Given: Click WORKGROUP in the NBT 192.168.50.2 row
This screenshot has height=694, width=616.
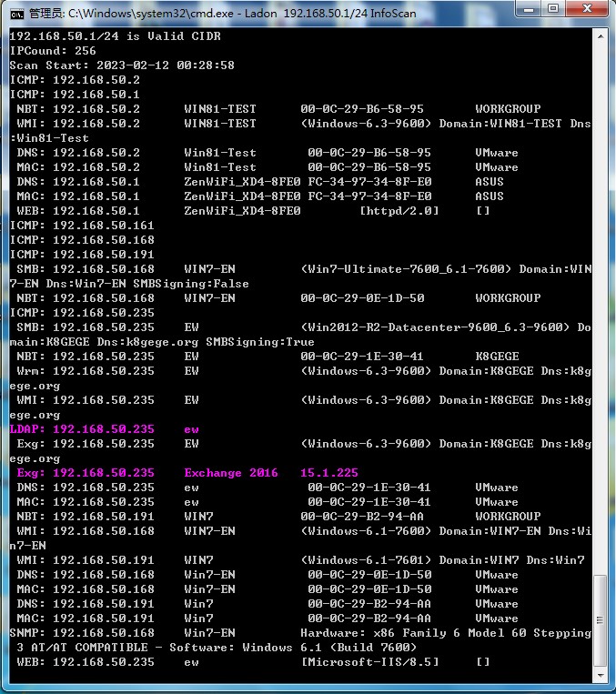Looking at the screenshot, I should click(508, 109).
